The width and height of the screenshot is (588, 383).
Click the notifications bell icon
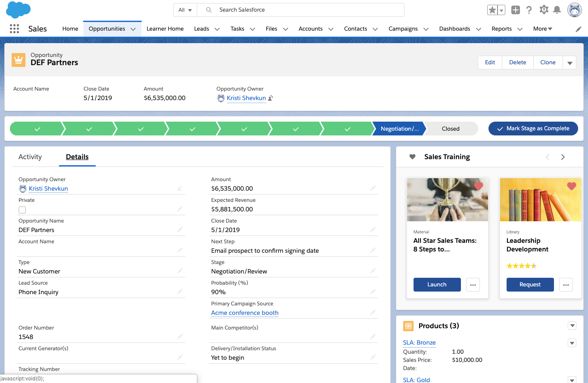click(557, 10)
